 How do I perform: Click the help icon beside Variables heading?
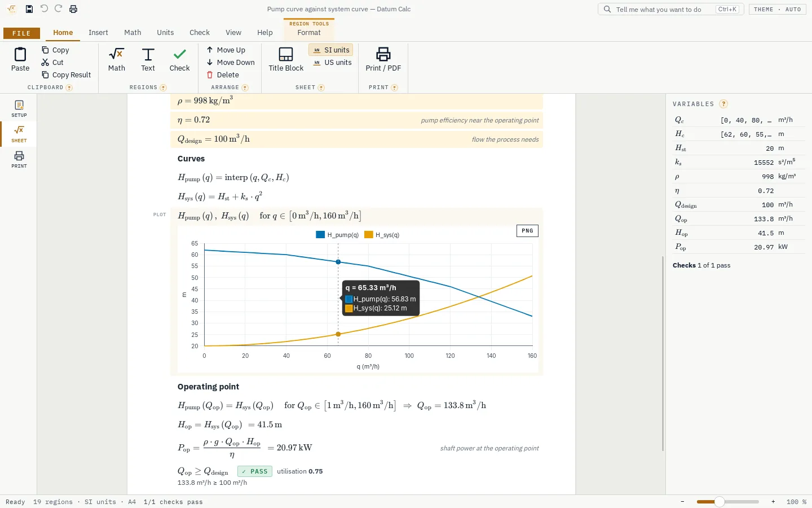(x=723, y=104)
